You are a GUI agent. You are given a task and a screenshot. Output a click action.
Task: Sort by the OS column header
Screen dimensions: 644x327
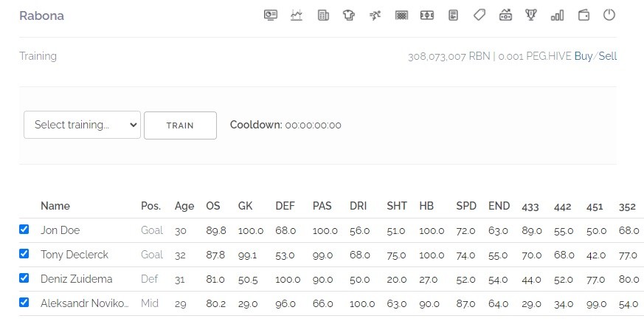(212, 206)
